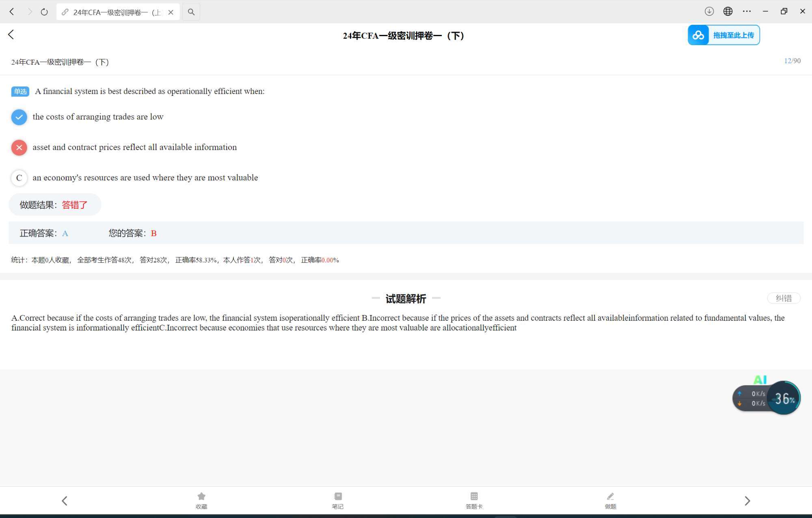Select the 24年CFA一级密训押卷一 browser tab
812x518 pixels.
[x=116, y=12]
